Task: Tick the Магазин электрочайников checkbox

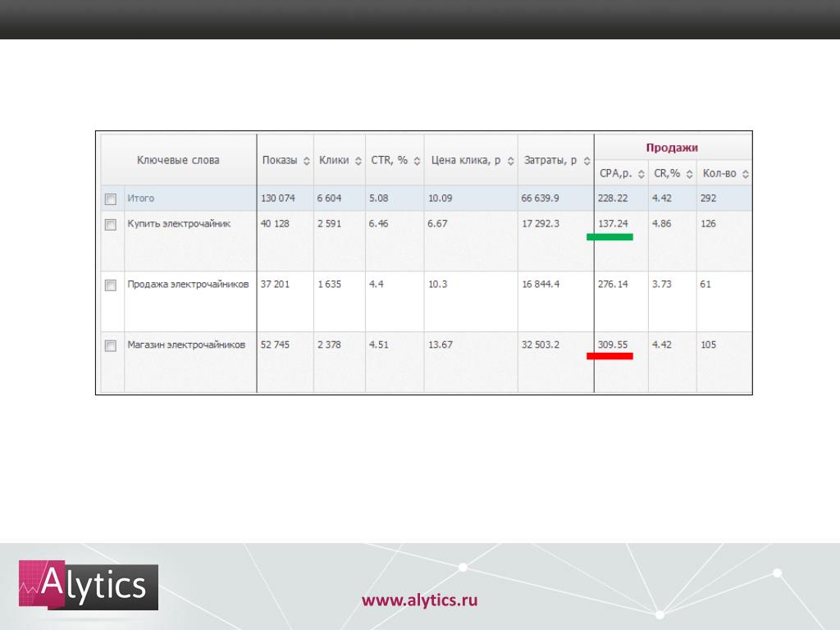Action: (x=111, y=345)
